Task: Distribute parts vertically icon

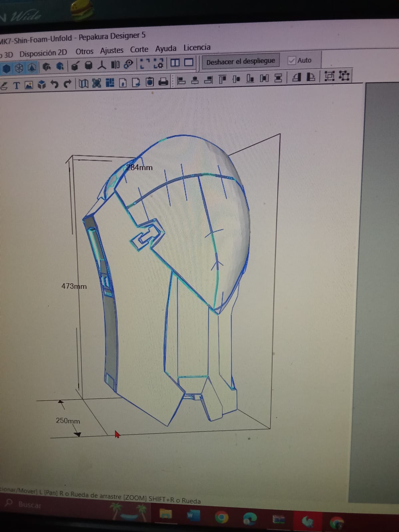Action: (278, 78)
